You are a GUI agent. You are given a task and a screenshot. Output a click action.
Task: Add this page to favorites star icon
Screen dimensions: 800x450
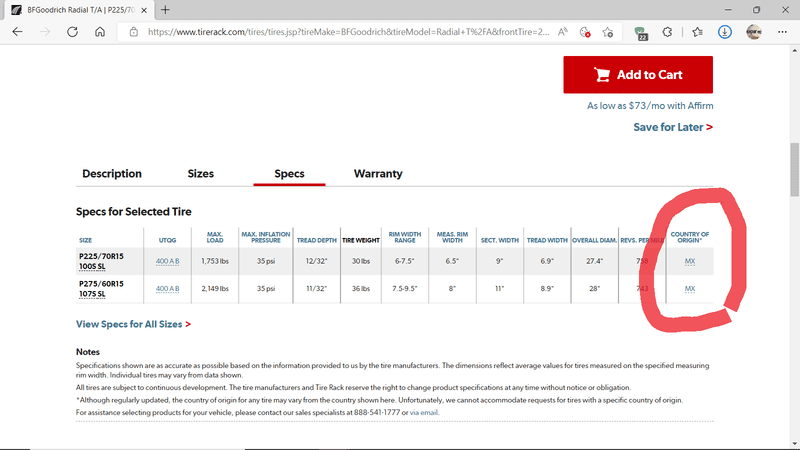point(608,32)
